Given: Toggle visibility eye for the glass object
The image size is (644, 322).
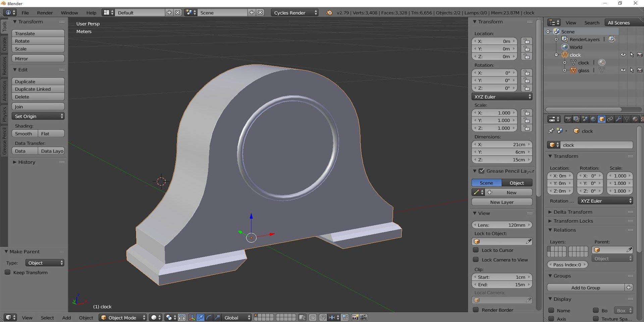Looking at the screenshot, I should [623, 70].
